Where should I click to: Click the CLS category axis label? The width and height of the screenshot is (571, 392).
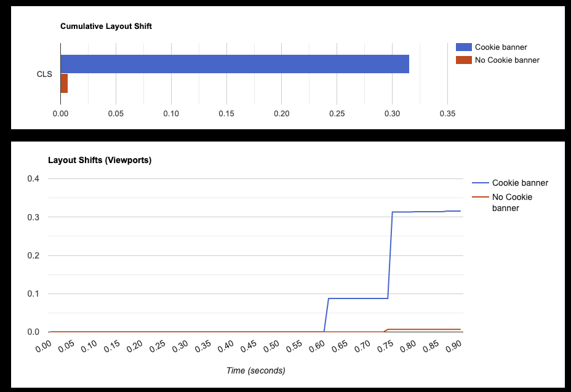pos(44,74)
